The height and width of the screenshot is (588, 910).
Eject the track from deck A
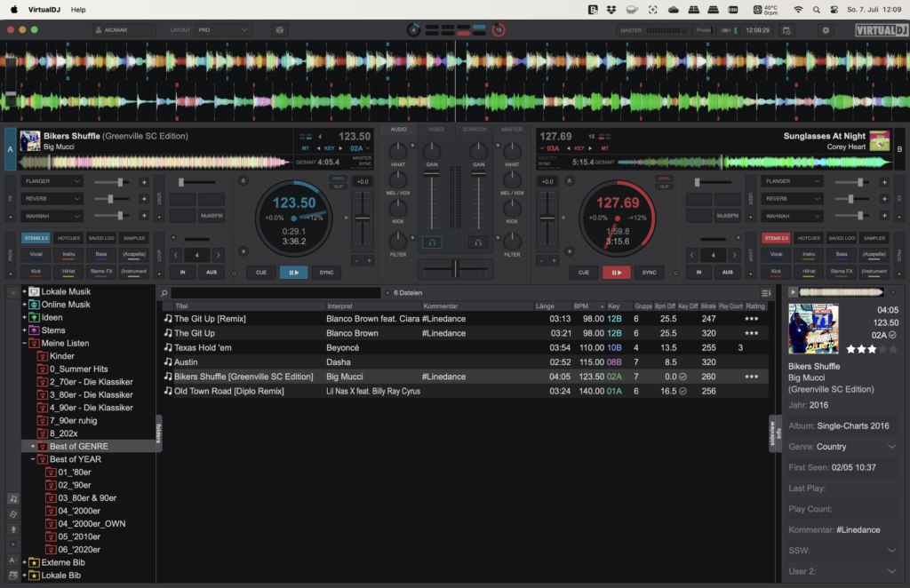tap(243, 181)
